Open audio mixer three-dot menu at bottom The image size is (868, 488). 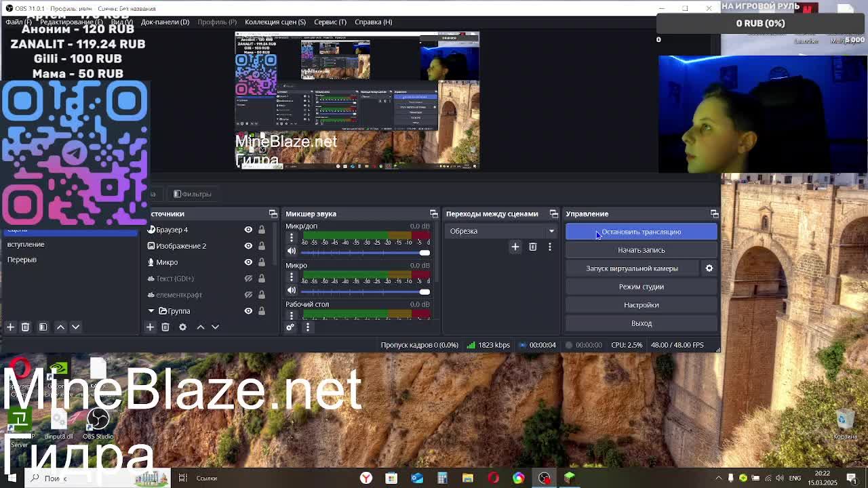tap(307, 327)
